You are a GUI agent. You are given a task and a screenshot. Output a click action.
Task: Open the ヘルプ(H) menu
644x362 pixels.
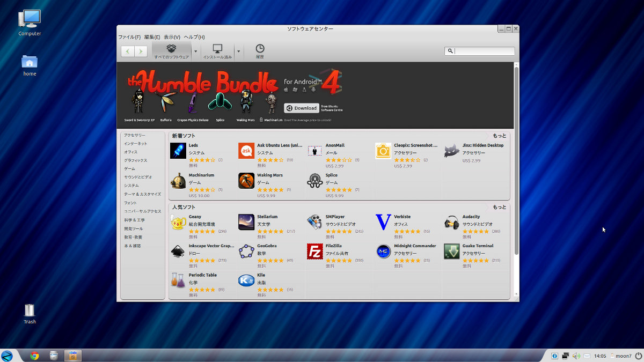(x=194, y=37)
